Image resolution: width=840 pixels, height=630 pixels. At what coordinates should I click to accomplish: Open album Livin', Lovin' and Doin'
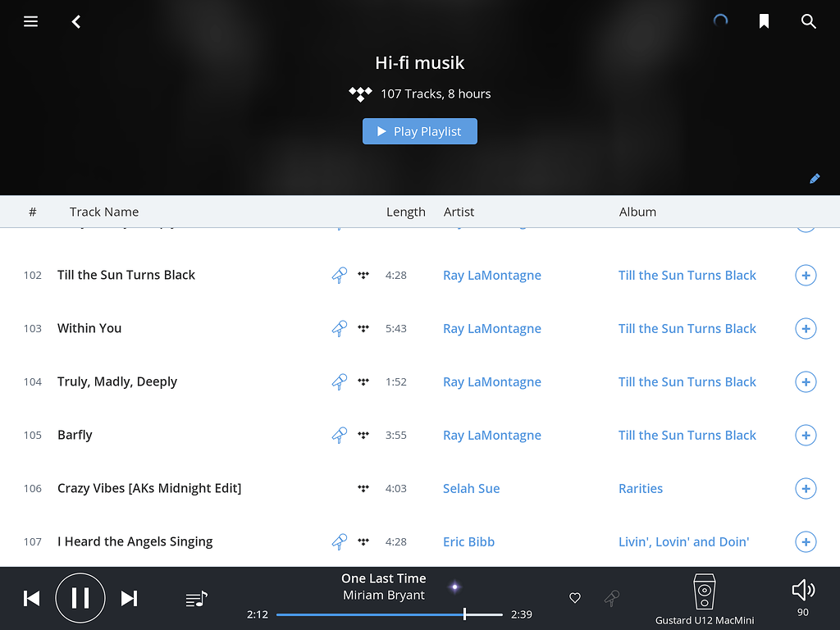(x=683, y=541)
